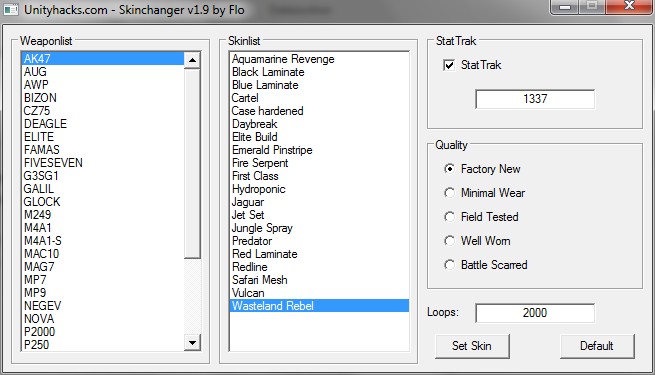Click the Loops input field showing 2000
The width and height of the screenshot is (655, 375).
[535, 313]
